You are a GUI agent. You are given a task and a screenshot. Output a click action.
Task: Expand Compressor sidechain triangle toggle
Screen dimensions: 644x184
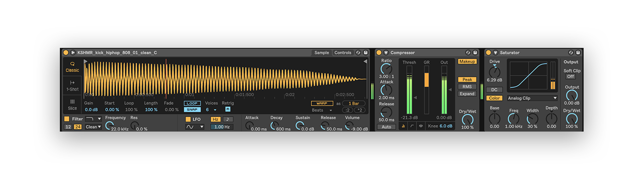(x=386, y=52)
